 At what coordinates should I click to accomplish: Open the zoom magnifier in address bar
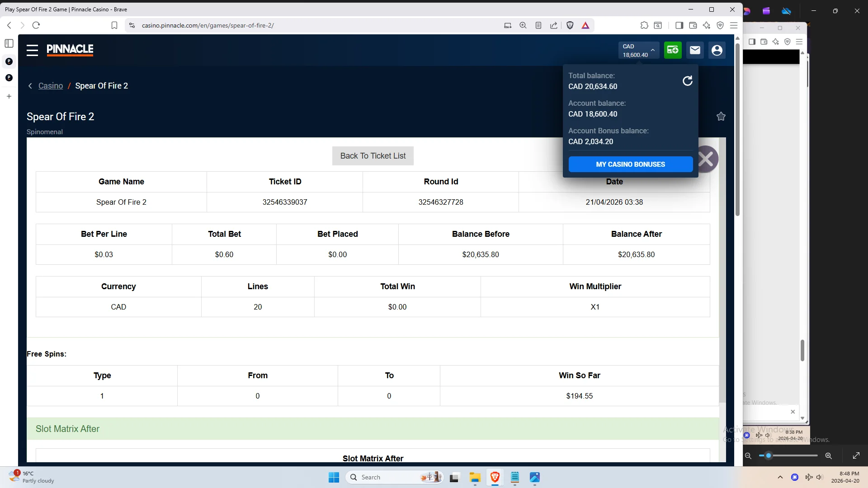click(x=523, y=25)
